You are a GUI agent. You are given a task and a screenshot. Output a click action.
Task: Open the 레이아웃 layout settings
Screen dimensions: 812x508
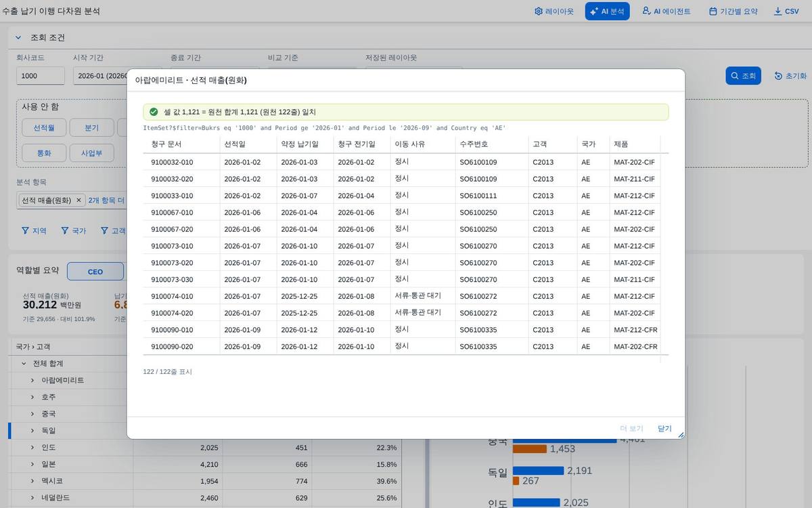pos(554,12)
